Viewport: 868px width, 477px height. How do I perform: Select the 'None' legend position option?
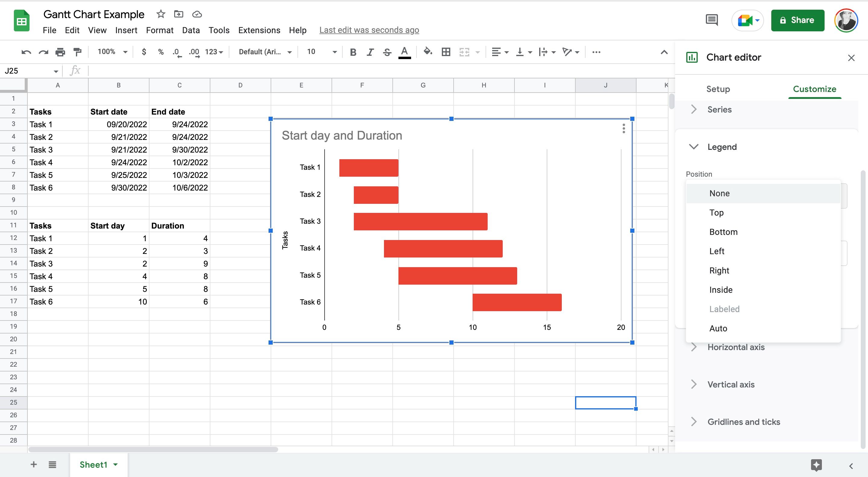719,193
